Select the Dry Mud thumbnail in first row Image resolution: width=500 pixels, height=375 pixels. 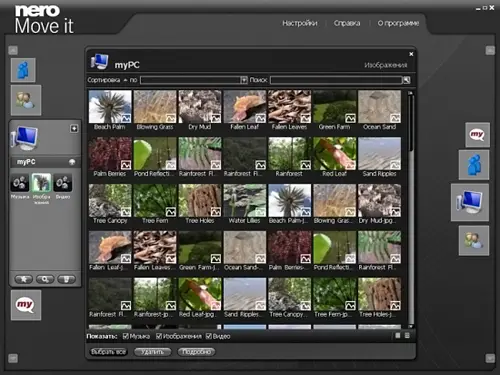pyautogui.click(x=200, y=107)
